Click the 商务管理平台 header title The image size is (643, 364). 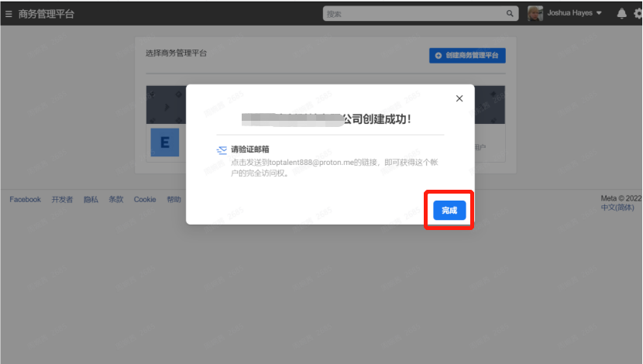pos(46,14)
